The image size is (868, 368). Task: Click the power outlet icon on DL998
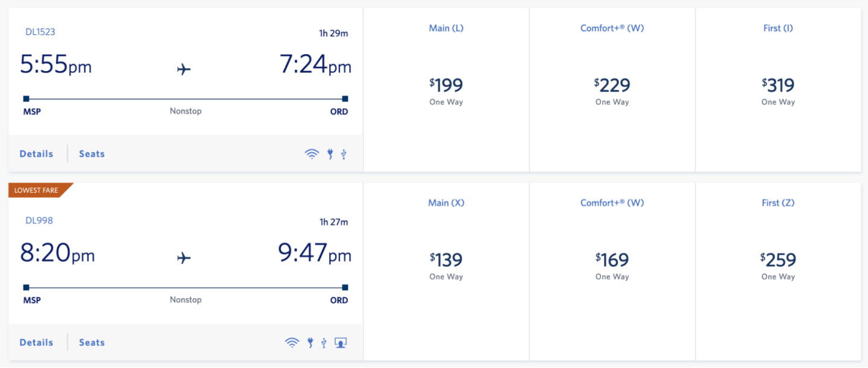tap(310, 343)
